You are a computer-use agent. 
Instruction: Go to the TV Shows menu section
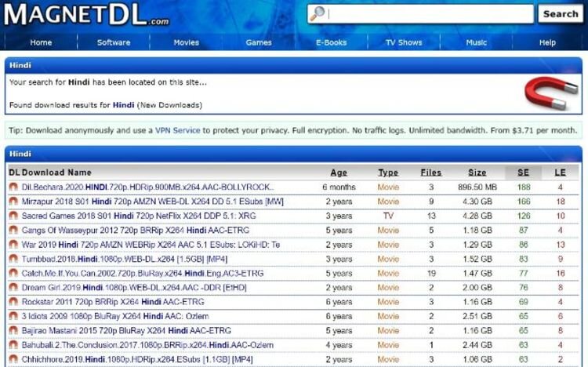click(404, 42)
